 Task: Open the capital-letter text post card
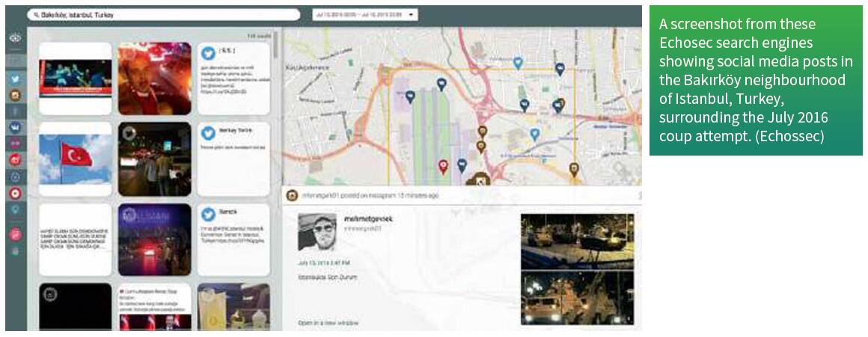click(x=76, y=240)
